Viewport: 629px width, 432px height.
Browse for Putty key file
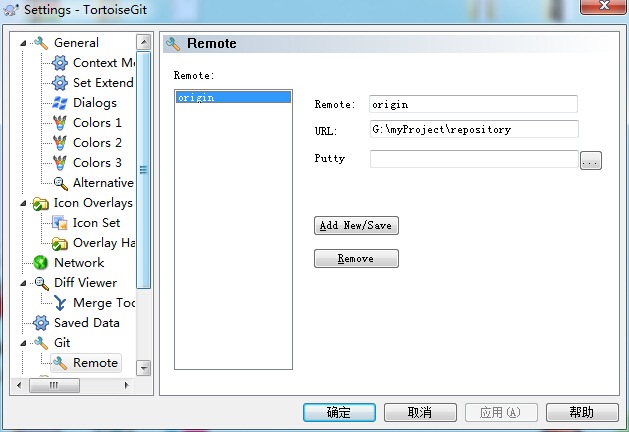pyautogui.click(x=591, y=160)
